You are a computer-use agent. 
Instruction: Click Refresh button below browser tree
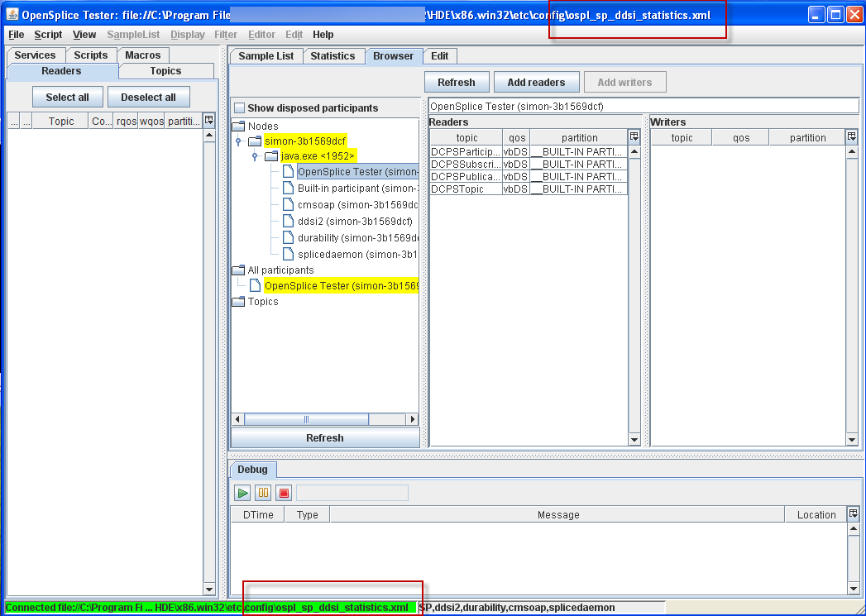tap(325, 437)
